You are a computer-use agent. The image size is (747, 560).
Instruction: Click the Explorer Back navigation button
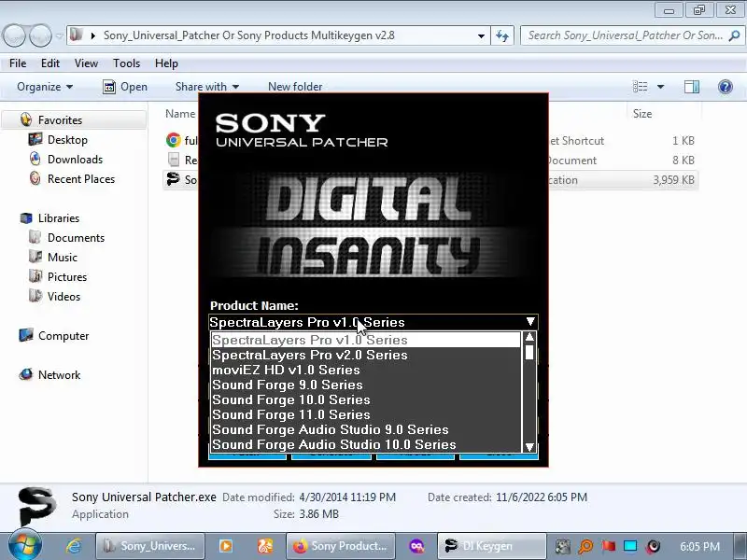(14, 35)
